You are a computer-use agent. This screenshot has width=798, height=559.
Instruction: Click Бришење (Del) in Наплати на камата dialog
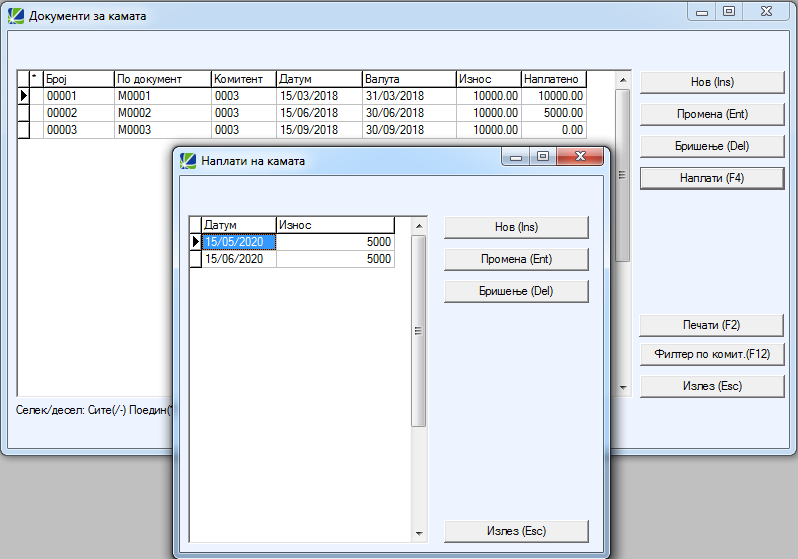[516, 291]
